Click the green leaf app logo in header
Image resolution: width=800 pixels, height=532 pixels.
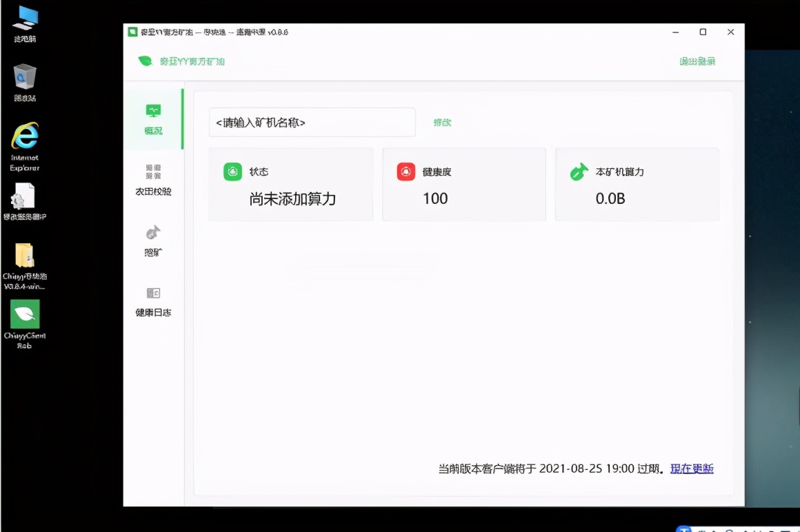tap(145, 61)
